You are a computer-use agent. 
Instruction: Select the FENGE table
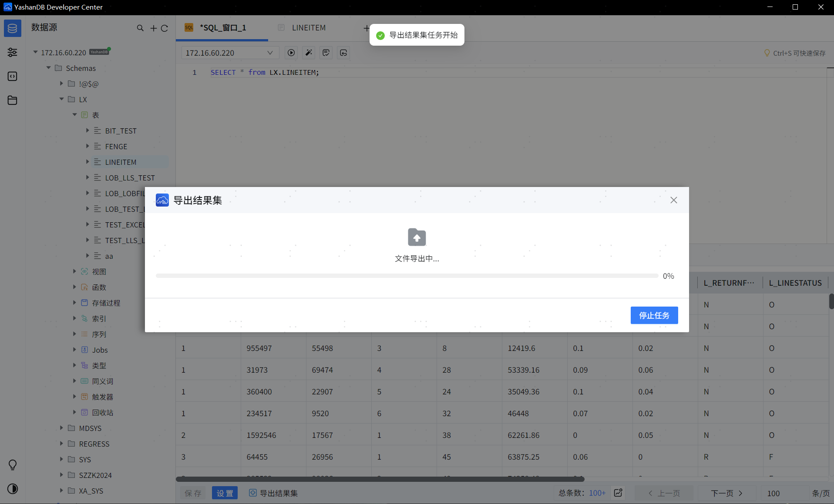(116, 146)
